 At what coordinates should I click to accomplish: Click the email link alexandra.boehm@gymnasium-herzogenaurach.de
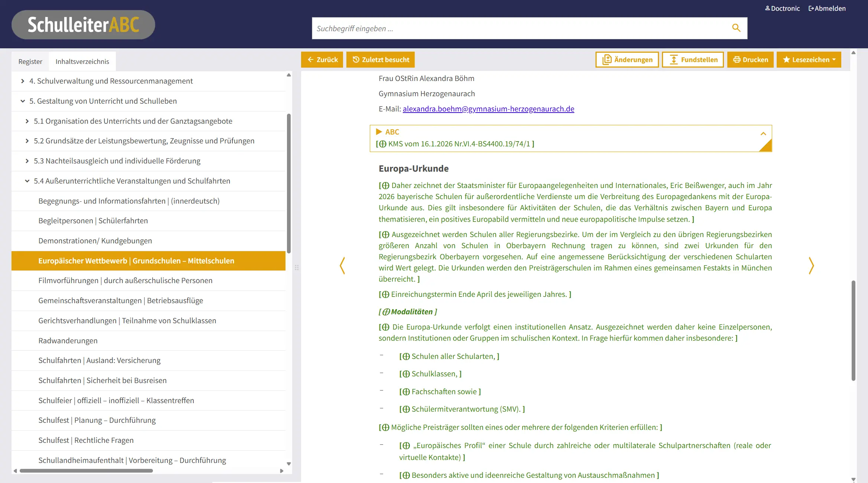click(488, 109)
